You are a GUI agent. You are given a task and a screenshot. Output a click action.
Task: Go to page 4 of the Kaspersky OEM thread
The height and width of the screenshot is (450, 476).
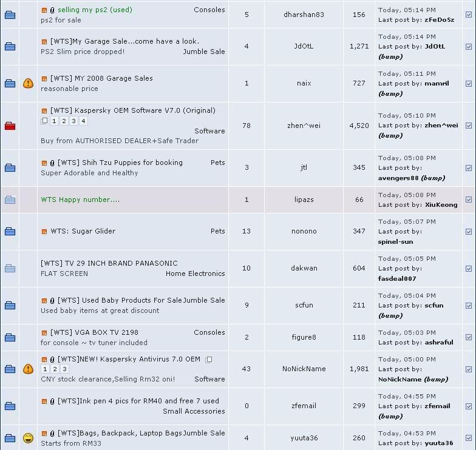point(83,121)
